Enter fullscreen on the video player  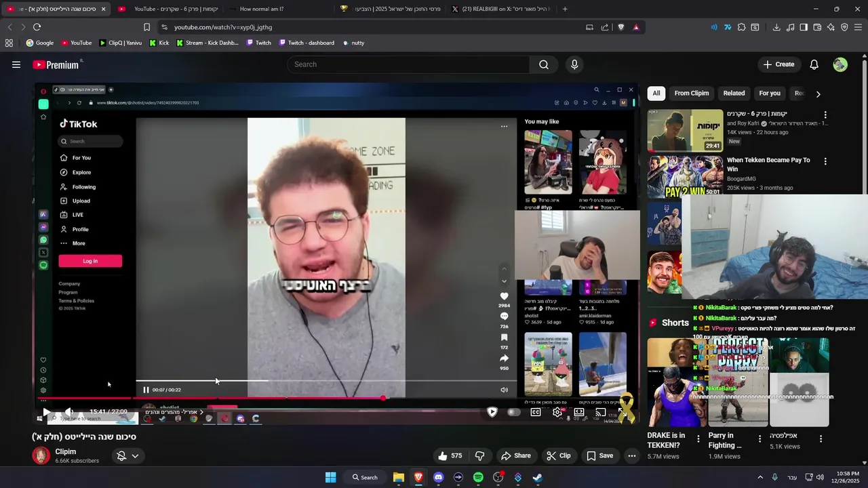point(622,412)
